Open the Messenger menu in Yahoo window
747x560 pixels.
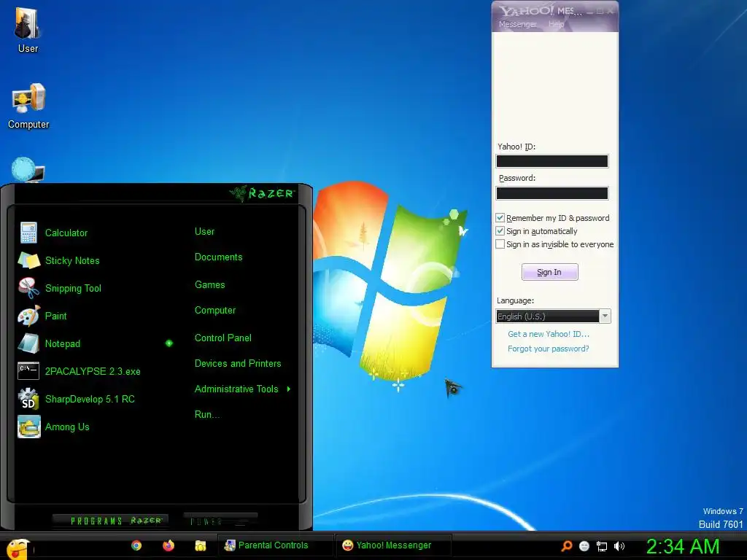[x=517, y=24]
